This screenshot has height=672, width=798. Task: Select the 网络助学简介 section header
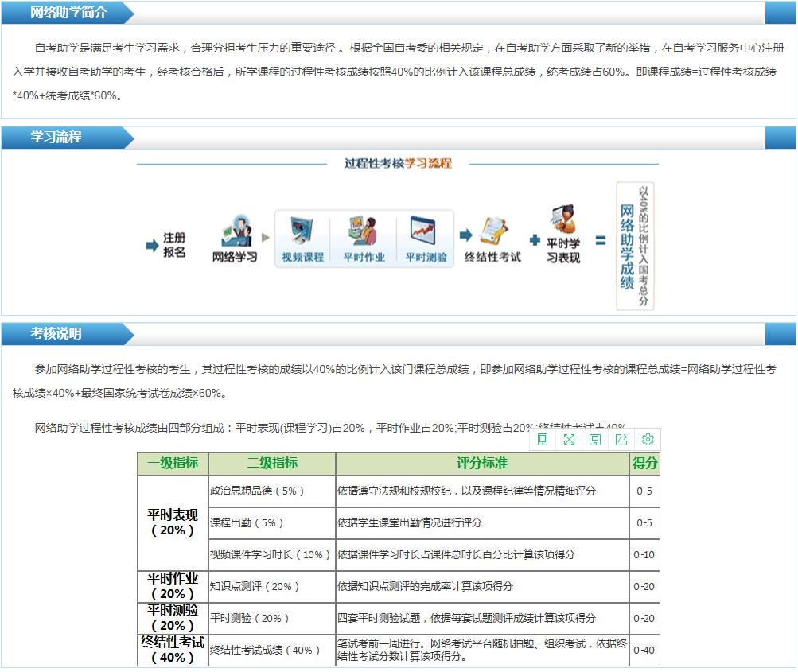coord(68,14)
